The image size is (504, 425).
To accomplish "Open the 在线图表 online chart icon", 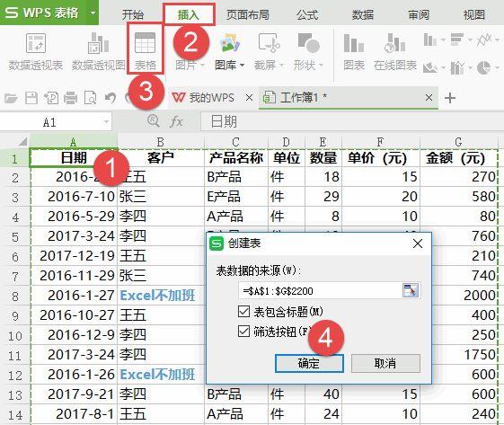I will pos(395,43).
